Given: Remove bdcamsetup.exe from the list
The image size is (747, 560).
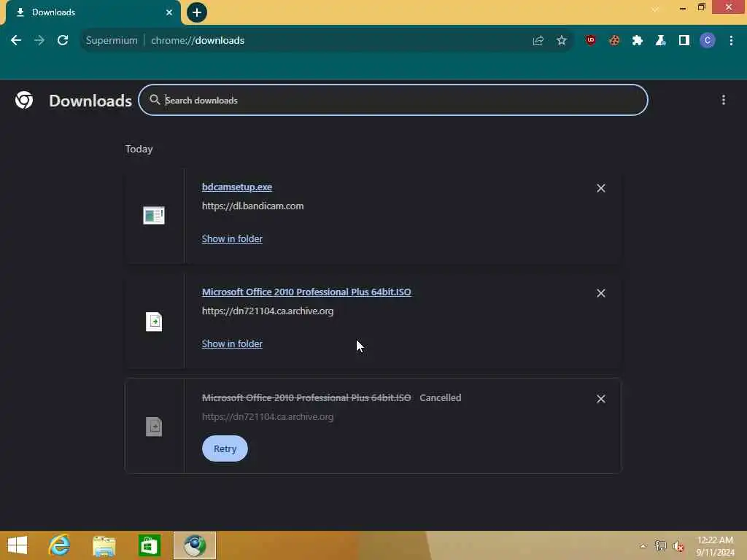Looking at the screenshot, I should pos(601,188).
